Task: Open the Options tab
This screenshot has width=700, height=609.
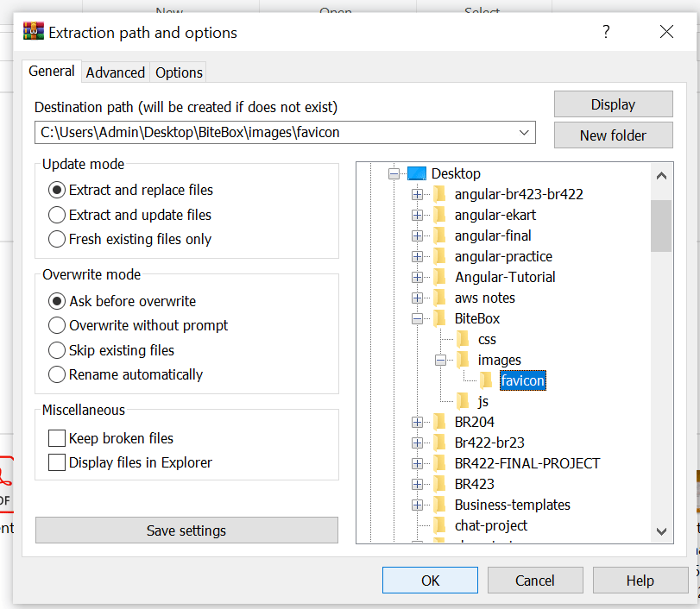Action: point(179,72)
